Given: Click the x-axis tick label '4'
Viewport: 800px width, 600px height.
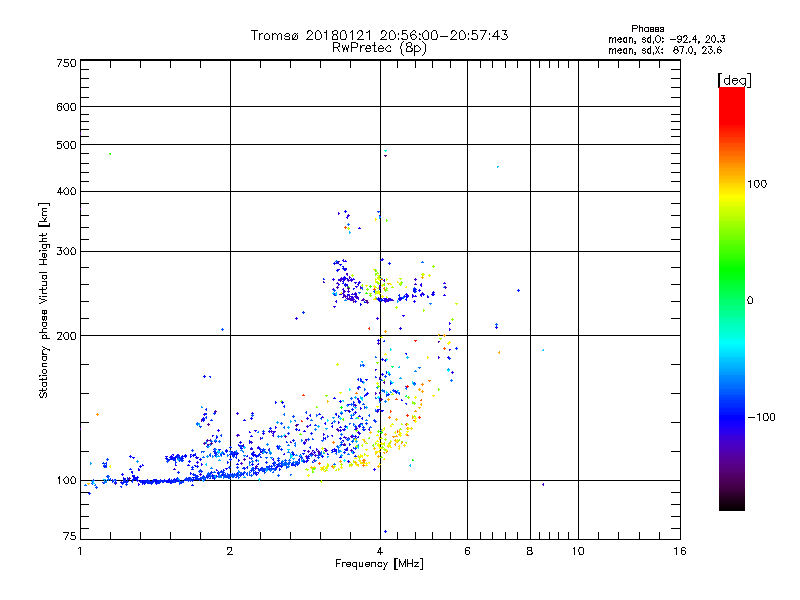Looking at the screenshot, I should point(380,551).
